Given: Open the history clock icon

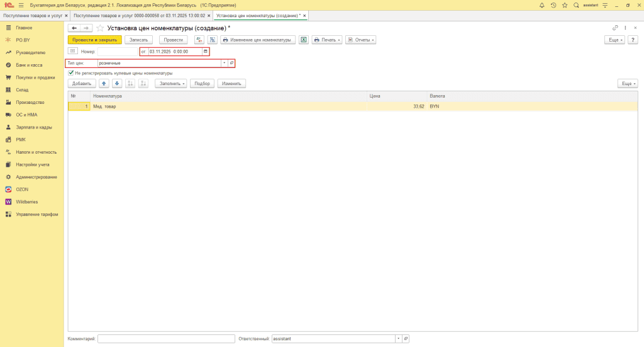Looking at the screenshot, I should 553,5.
